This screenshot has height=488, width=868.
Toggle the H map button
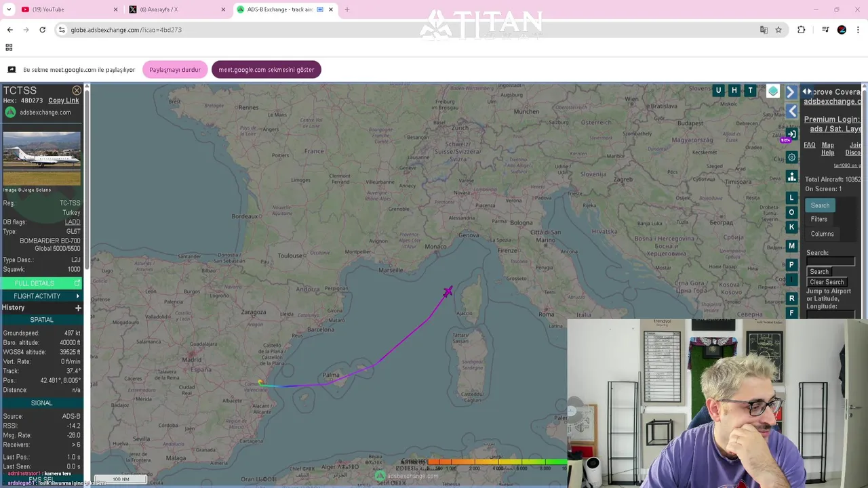[734, 90]
